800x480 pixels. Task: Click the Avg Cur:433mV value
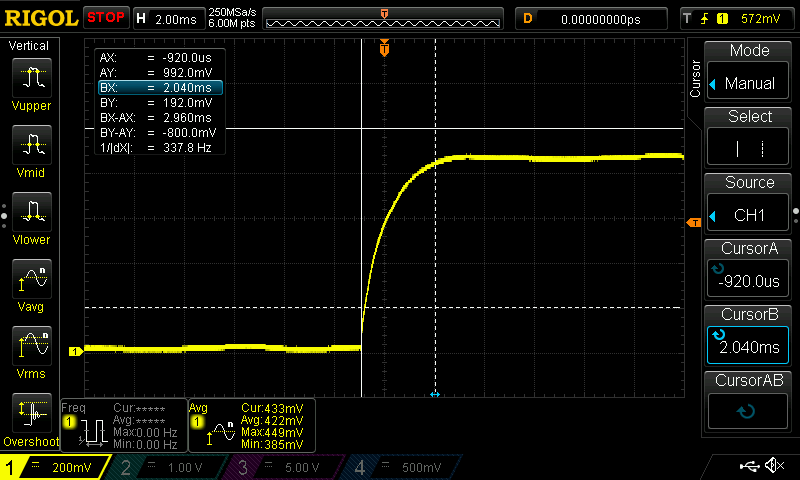click(x=272, y=408)
